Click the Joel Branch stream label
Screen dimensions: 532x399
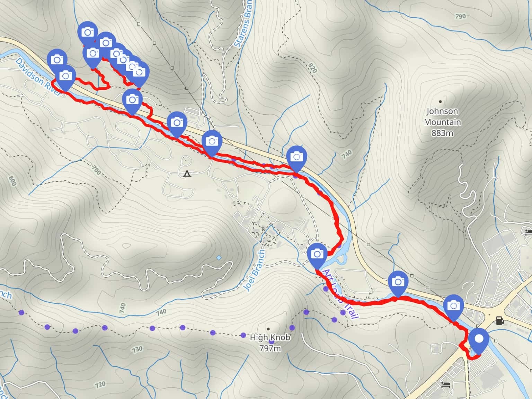click(254, 270)
